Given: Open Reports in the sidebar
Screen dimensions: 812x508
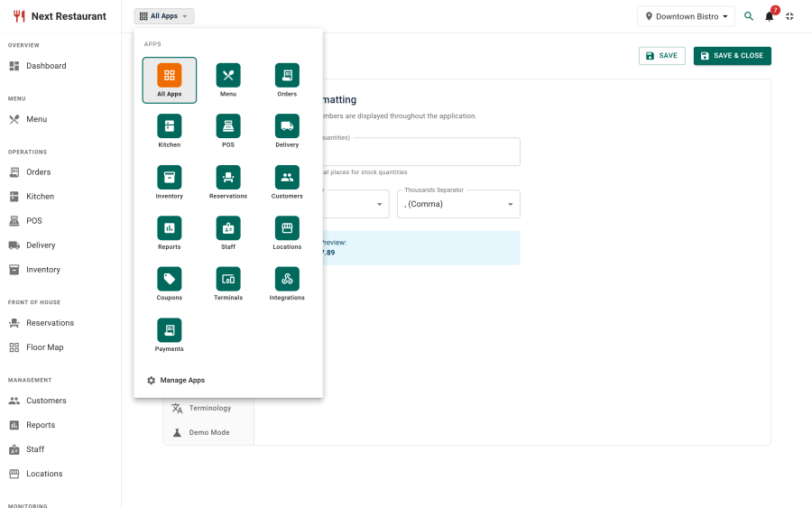Looking at the screenshot, I should tap(60, 425).
